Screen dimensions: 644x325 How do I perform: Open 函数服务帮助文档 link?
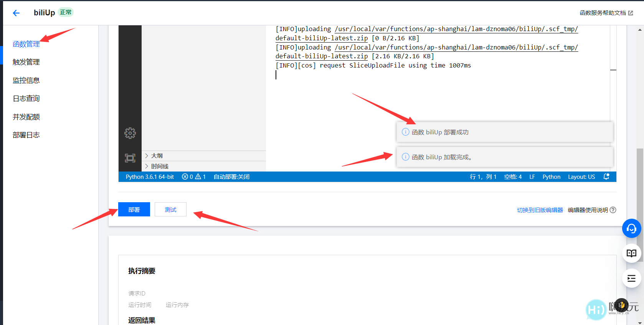coord(603,13)
